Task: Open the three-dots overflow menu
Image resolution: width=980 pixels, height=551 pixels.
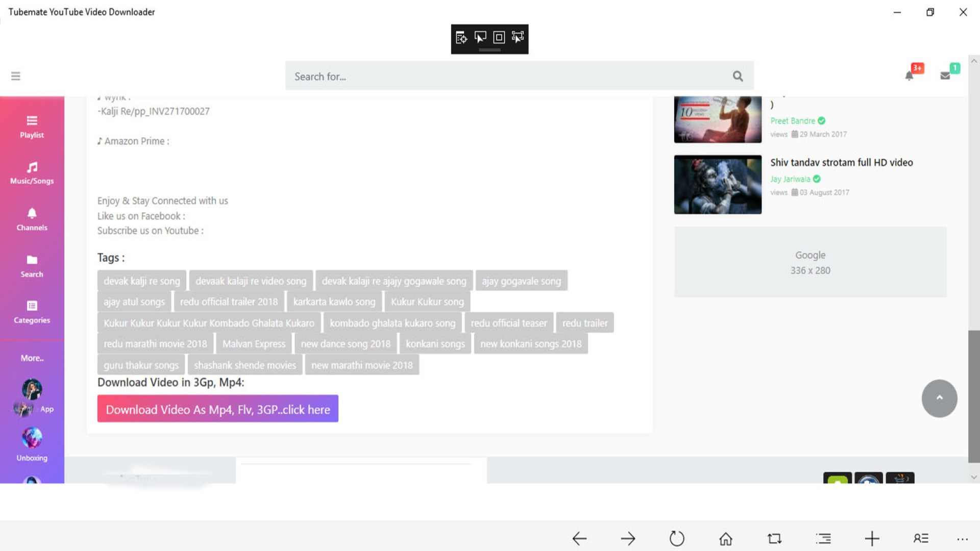Action: tap(962, 539)
